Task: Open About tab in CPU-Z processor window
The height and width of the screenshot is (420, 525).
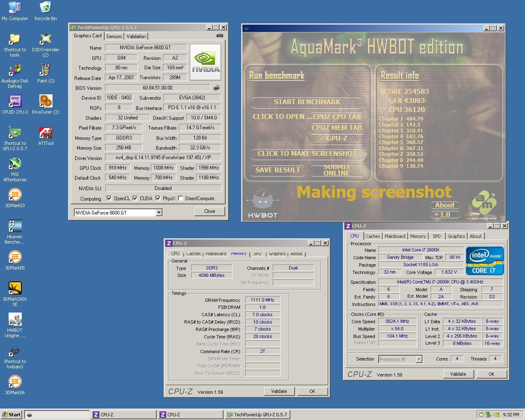Action: (476, 236)
